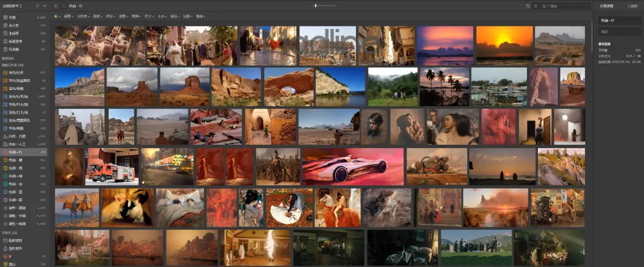The width and height of the screenshot is (644, 267).
Task: Open the 大小 filter dropdown
Action: (x=162, y=16)
